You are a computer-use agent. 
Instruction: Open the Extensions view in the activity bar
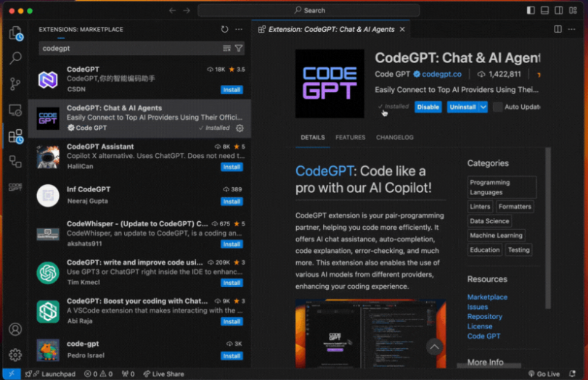coord(15,136)
